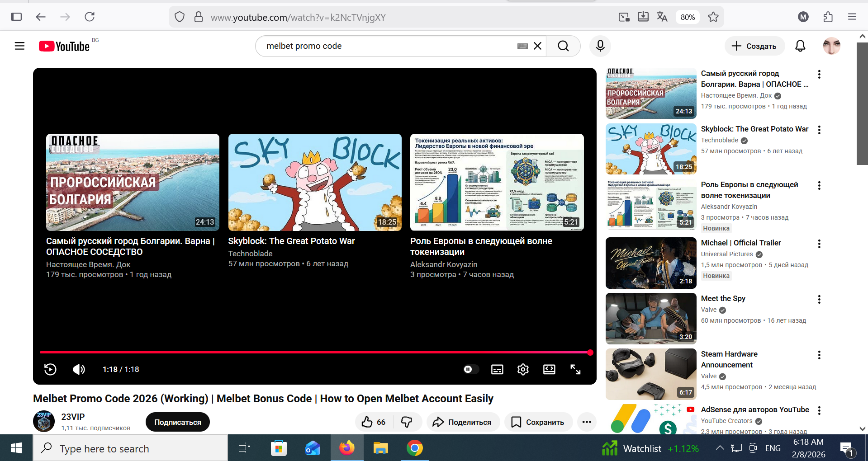Expand more actions menu under video
The width and height of the screenshot is (868, 461).
point(587,422)
